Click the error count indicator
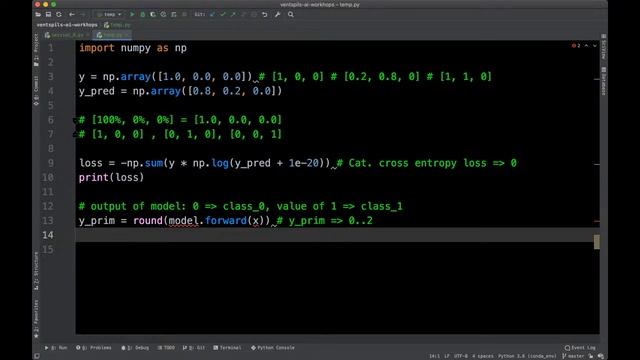The height and width of the screenshot is (360, 640). click(x=576, y=46)
